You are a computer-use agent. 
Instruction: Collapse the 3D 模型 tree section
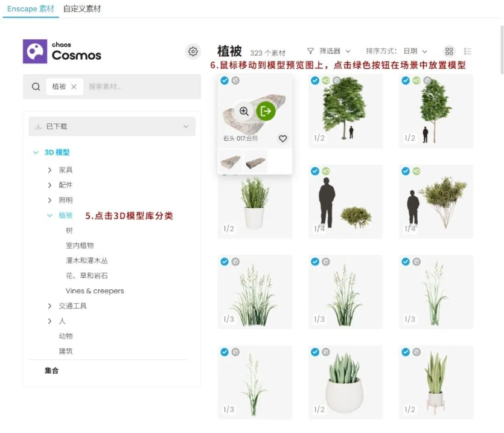point(36,153)
